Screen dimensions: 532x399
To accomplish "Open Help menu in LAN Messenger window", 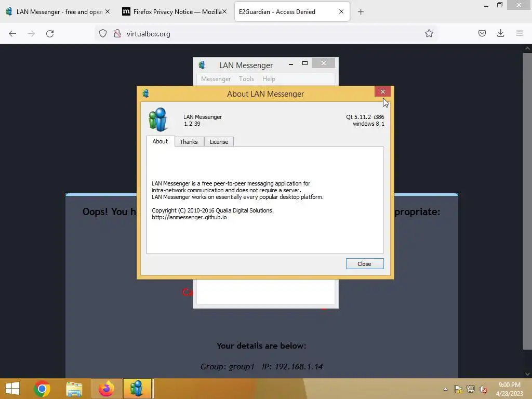I will click(x=269, y=79).
